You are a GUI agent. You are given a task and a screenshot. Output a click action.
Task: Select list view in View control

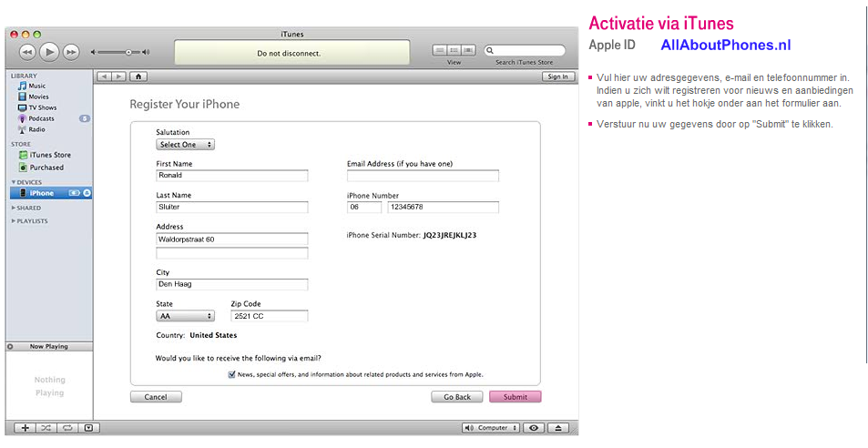pyautogui.click(x=441, y=51)
